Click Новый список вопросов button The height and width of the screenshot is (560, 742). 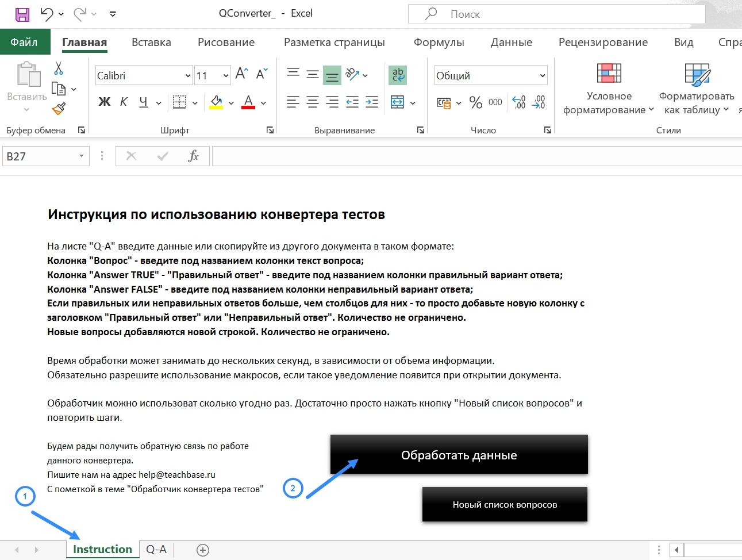coord(505,504)
